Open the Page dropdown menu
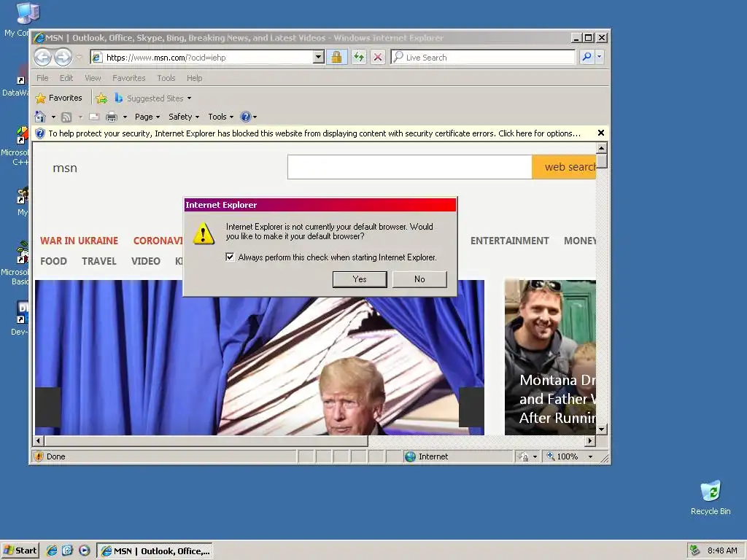This screenshot has height=560, width=747. 147,117
